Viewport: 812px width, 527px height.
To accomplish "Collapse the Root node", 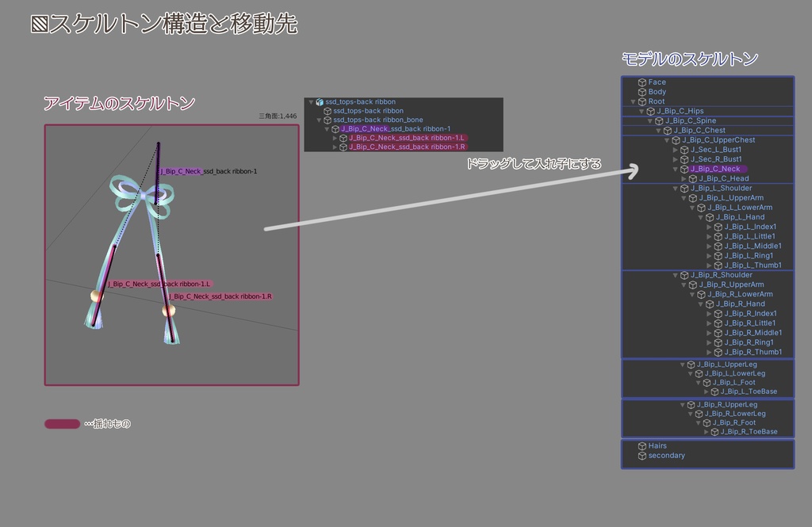I will coord(633,102).
